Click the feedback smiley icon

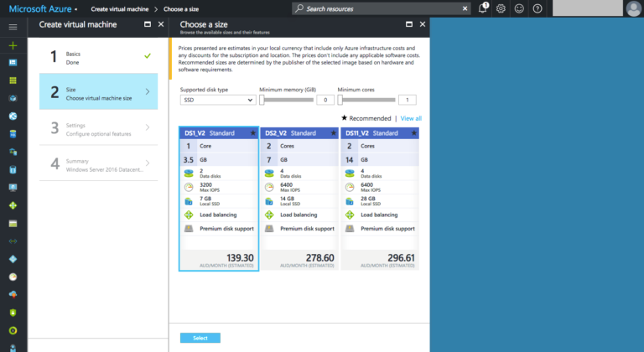point(519,8)
